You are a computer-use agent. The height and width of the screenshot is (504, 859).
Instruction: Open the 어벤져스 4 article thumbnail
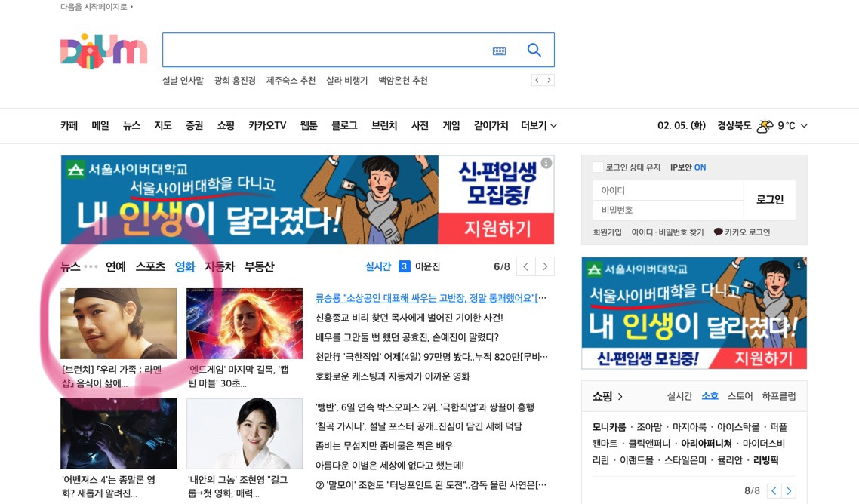[119, 433]
